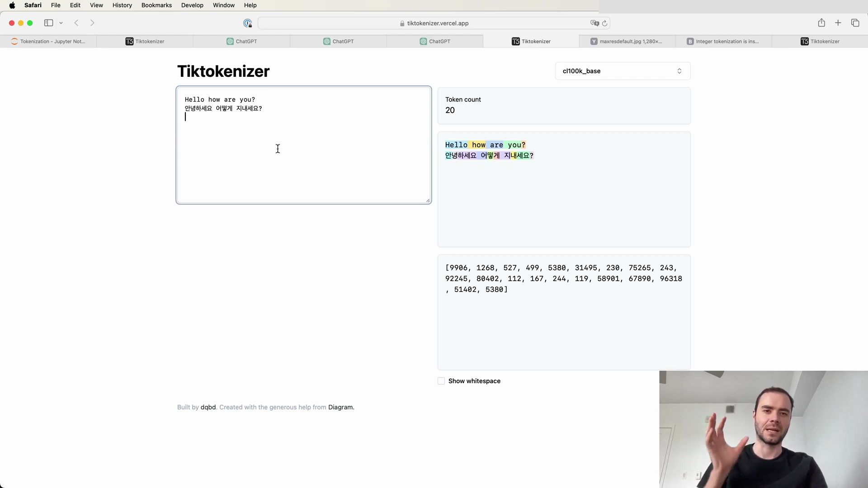Click the highlighted 'Hello' token

point(456,145)
